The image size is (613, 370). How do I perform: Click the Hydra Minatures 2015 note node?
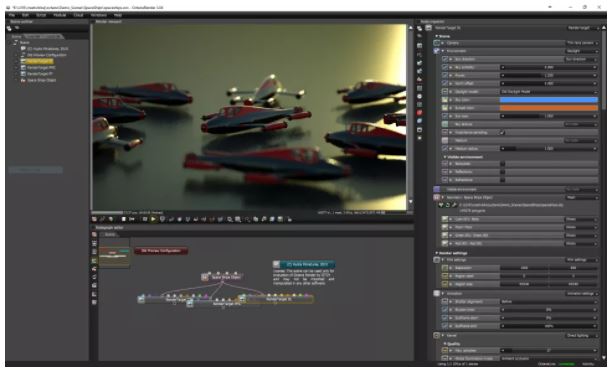(x=304, y=264)
